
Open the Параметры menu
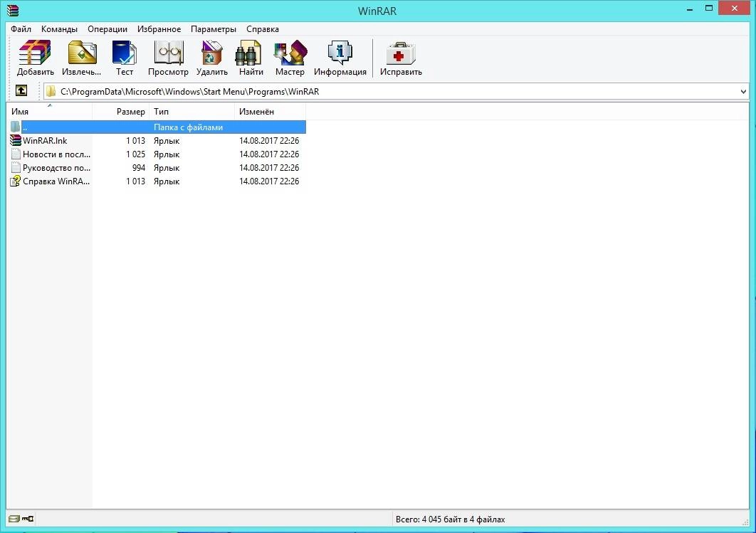click(x=214, y=29)
